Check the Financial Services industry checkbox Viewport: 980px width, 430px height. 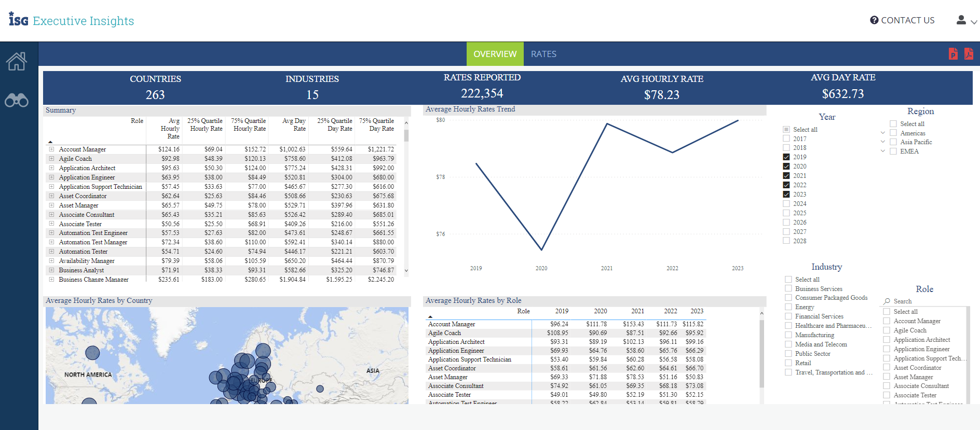(x=788, y=316)
